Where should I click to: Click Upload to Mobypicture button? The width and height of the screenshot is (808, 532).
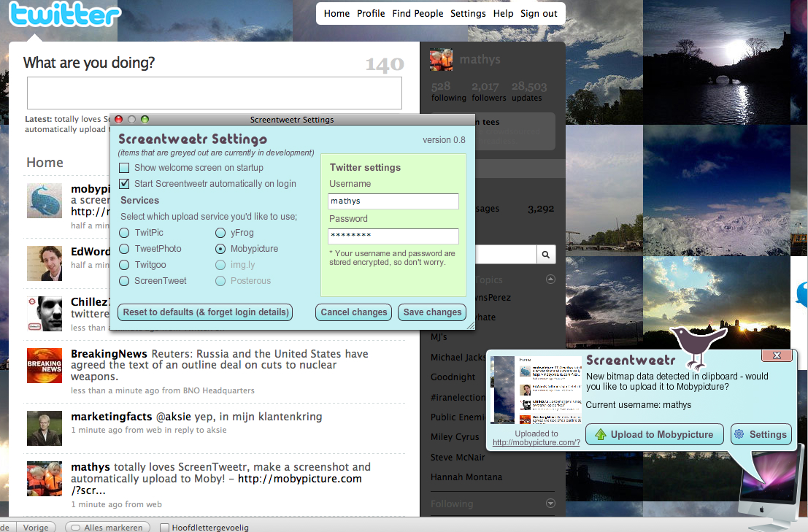[654, 434]
